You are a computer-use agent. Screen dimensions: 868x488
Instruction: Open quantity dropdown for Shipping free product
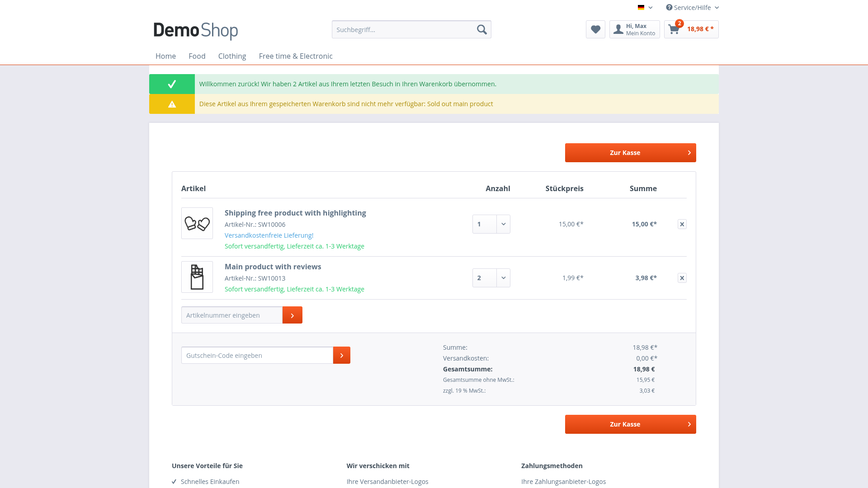(491, 224)
